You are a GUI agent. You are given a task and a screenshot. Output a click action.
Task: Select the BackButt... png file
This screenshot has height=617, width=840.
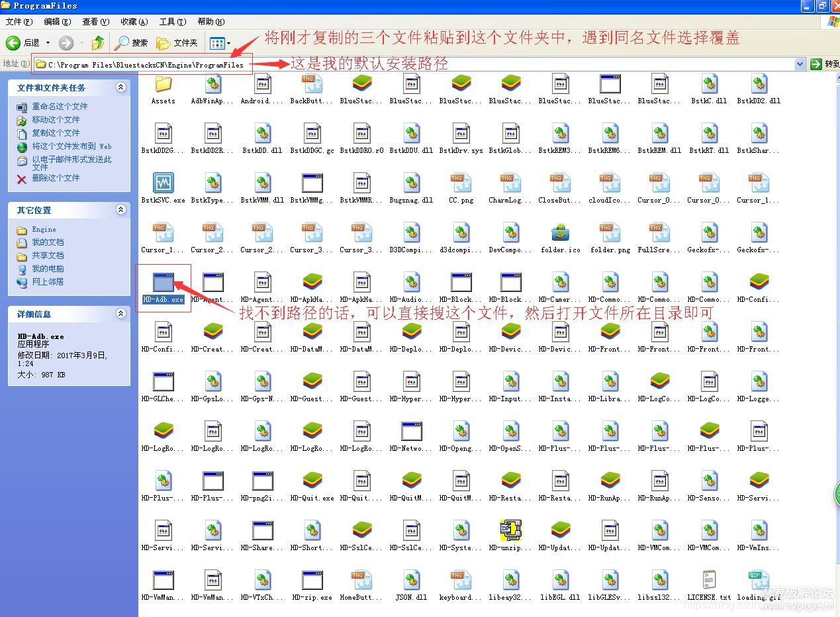point(312,89)
